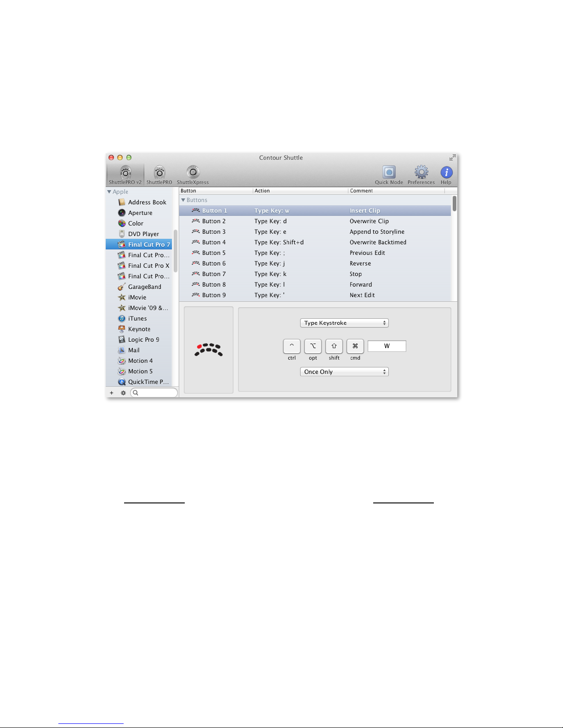Toggle the ctrl modifier key
Screen dimensions: 563x728
click(292, 346)
